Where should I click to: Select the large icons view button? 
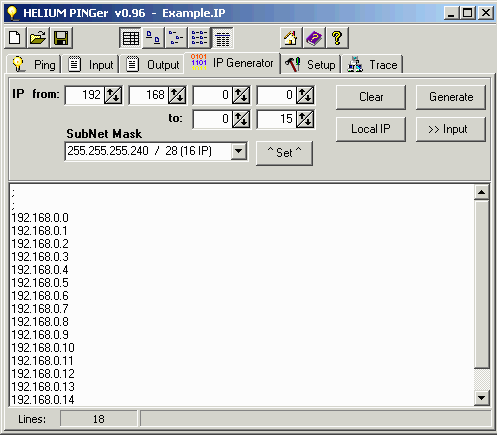point(153,38)
